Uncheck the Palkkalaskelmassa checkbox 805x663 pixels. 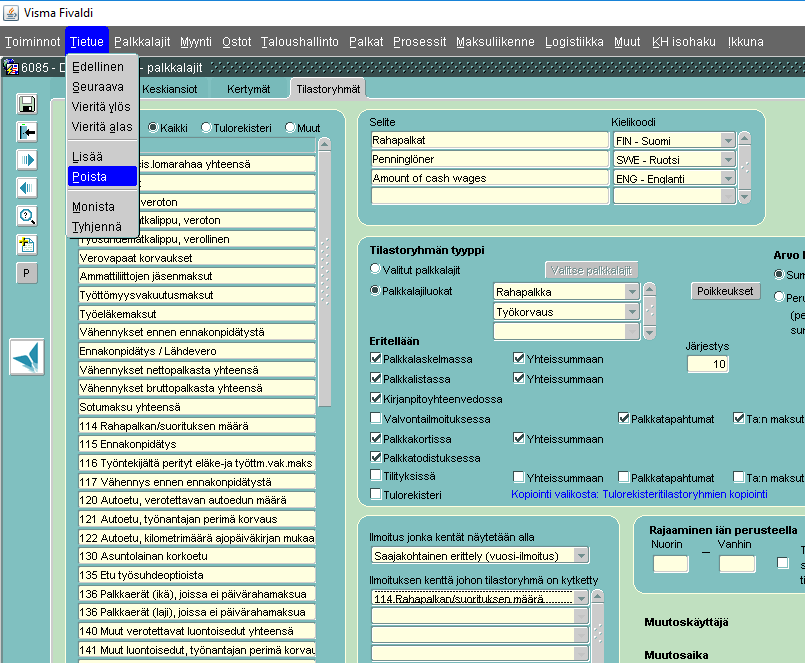(x=376, y=359)
